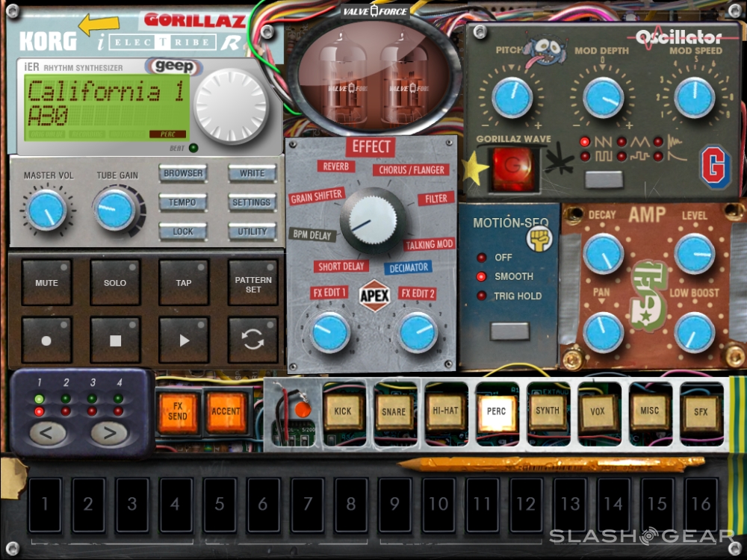Select the decay envelope waveform icon
This screenshot has height=560, width=747.
677,156
